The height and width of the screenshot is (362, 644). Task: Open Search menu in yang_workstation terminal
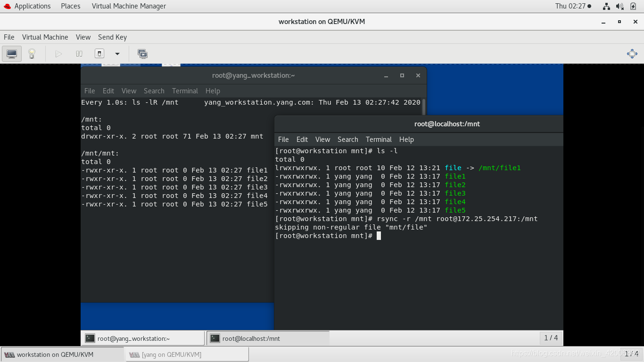point(154,91)
